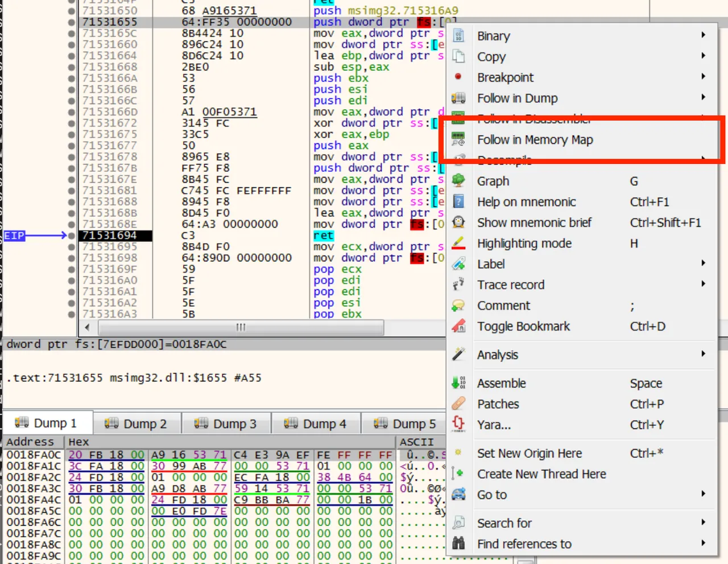
Task: Expand the Copy submenu arrow
Action: pyautogui.click(x=704, y=56)
